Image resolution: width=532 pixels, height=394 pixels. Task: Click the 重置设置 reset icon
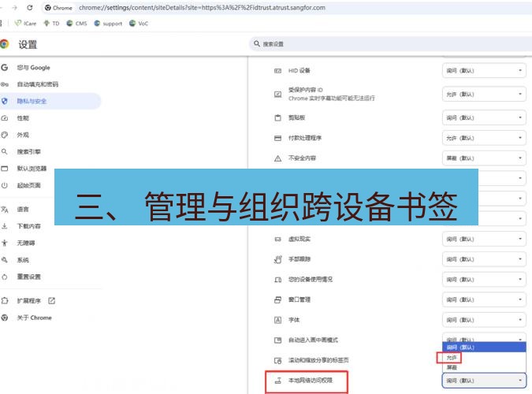[5, 277]
